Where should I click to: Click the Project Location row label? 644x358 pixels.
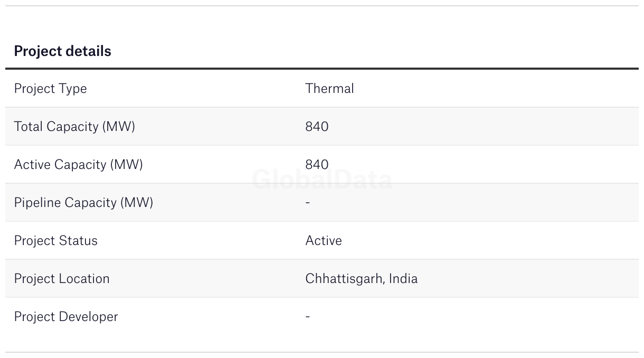[62, 279]
